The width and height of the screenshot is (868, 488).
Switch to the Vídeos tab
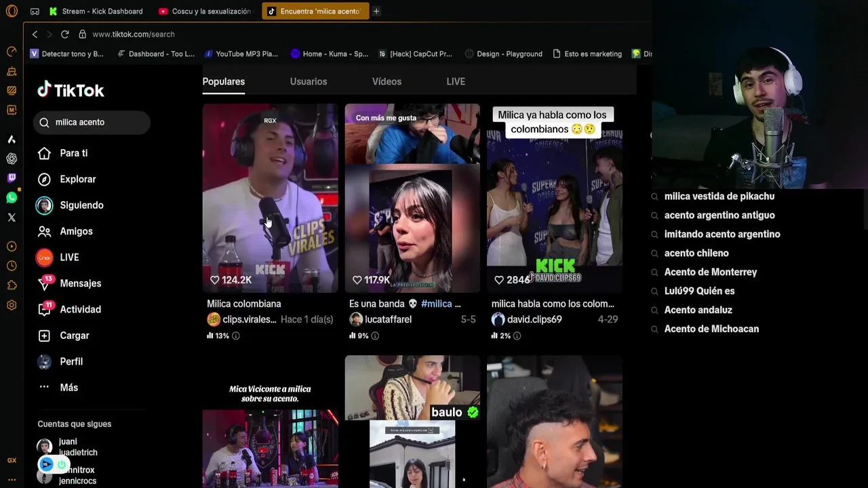click(x=387, y=81)
